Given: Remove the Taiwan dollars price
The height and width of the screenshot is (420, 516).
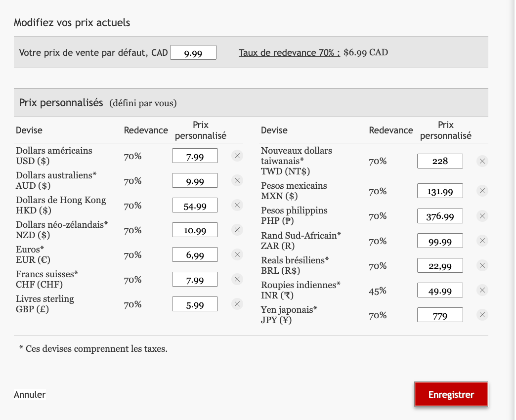Looking at the screenshot, I should coord(482,161).
